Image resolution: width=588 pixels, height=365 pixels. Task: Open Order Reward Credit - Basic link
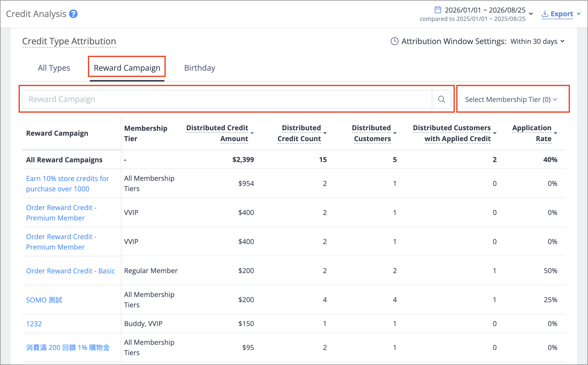70,271
